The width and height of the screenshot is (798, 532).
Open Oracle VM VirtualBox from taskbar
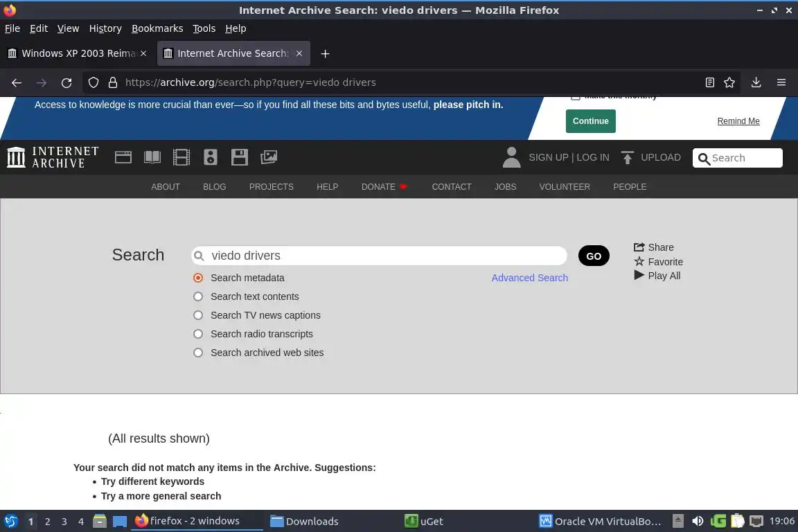(x=601, y=522)
